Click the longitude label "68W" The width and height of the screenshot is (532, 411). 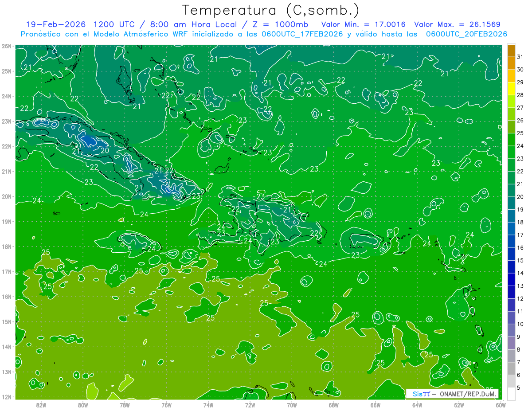click(333, 405)
